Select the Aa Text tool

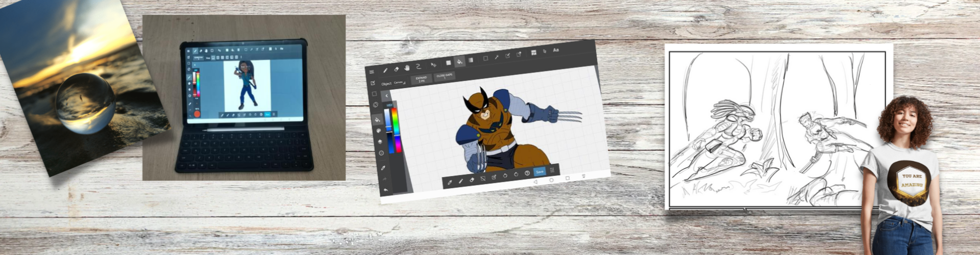556,50
